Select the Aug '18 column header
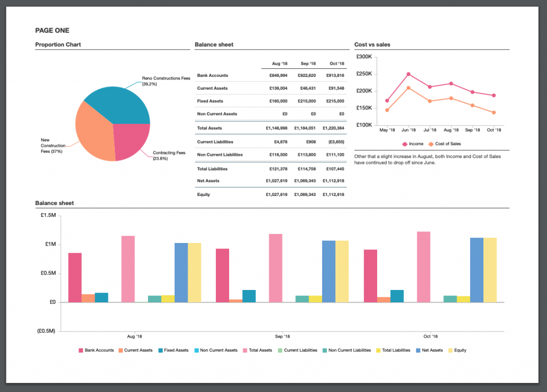Viewport: 547px width, 392px height. (279, 64)
